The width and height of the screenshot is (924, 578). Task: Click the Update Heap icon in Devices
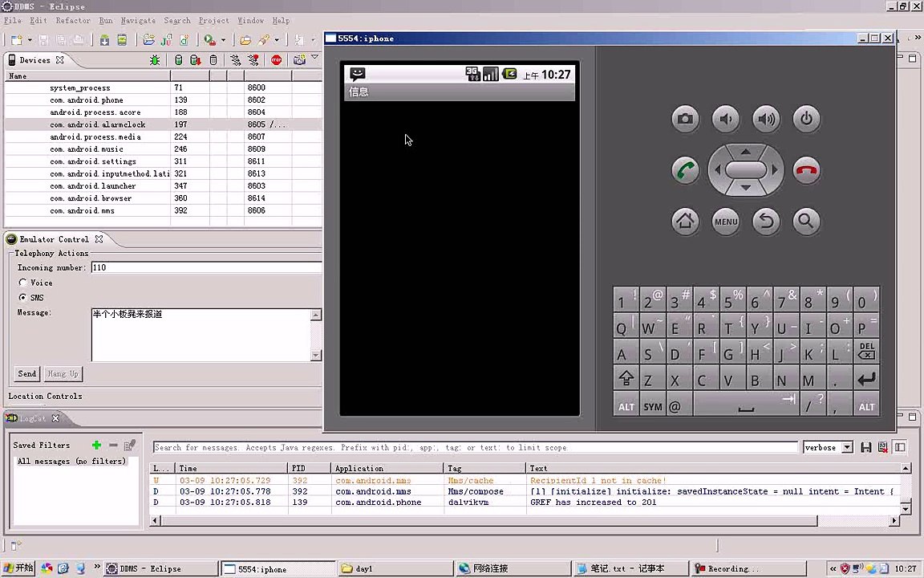pyautogui.click(x=179, y=60)
